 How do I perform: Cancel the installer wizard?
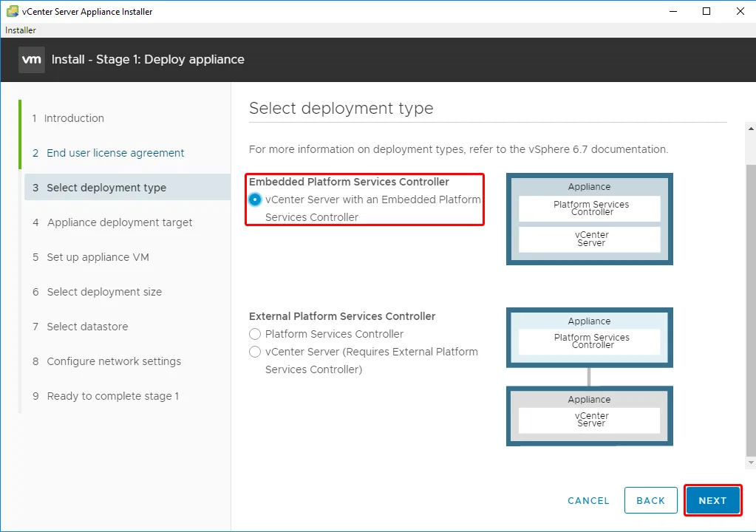click(x=588, y=501)
